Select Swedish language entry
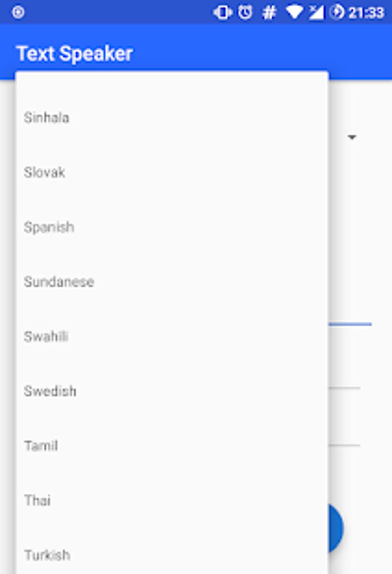Image resolution: width=392 pixels, height=574 pixels. tap(50, 391)
